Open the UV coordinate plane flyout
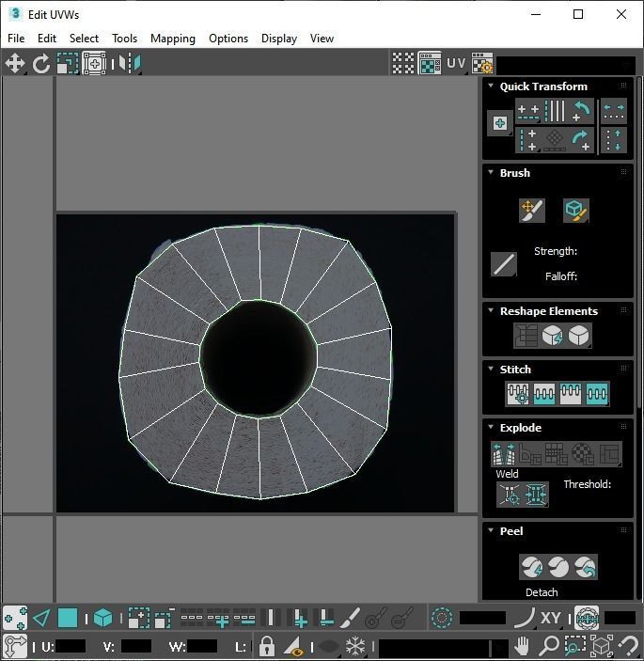 pyautogui.click(x=456, y=63)
